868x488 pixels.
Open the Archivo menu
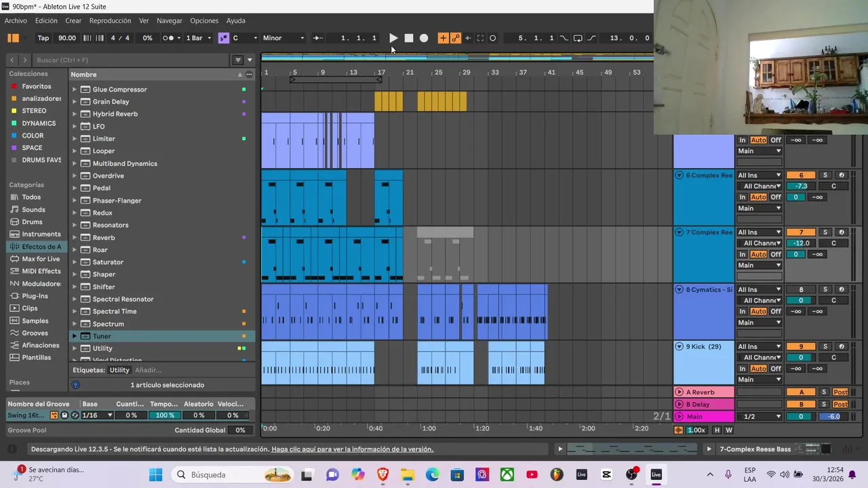pos(16,20)
